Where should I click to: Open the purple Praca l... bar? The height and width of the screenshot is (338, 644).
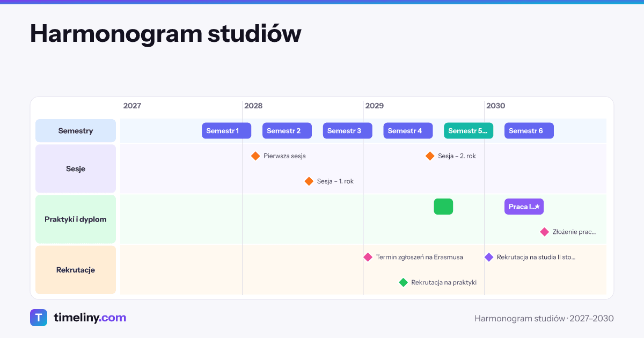tap(524, 207)
